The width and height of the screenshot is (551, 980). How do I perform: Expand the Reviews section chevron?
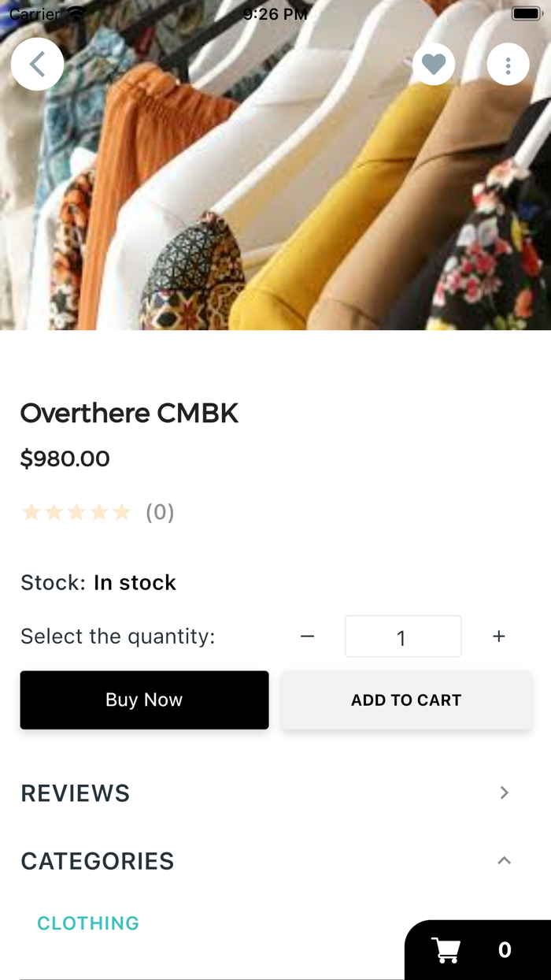coord(505,793)
